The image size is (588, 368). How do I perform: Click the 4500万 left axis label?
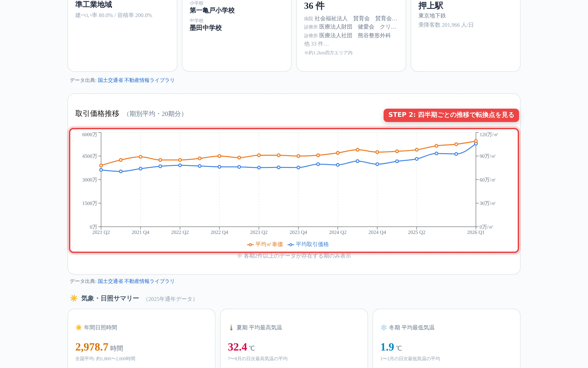(89, 156)
